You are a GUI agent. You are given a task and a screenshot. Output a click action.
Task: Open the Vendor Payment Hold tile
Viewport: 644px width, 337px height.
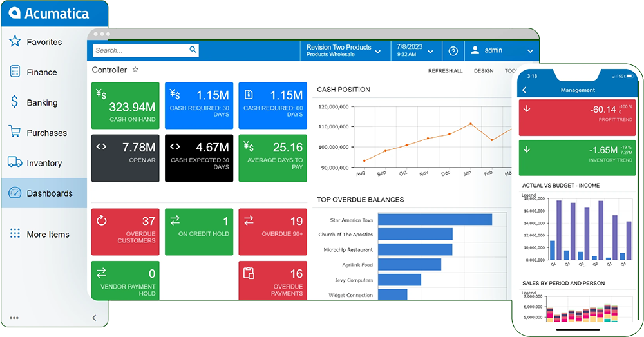pyautogui.click(x=126, y=280)
